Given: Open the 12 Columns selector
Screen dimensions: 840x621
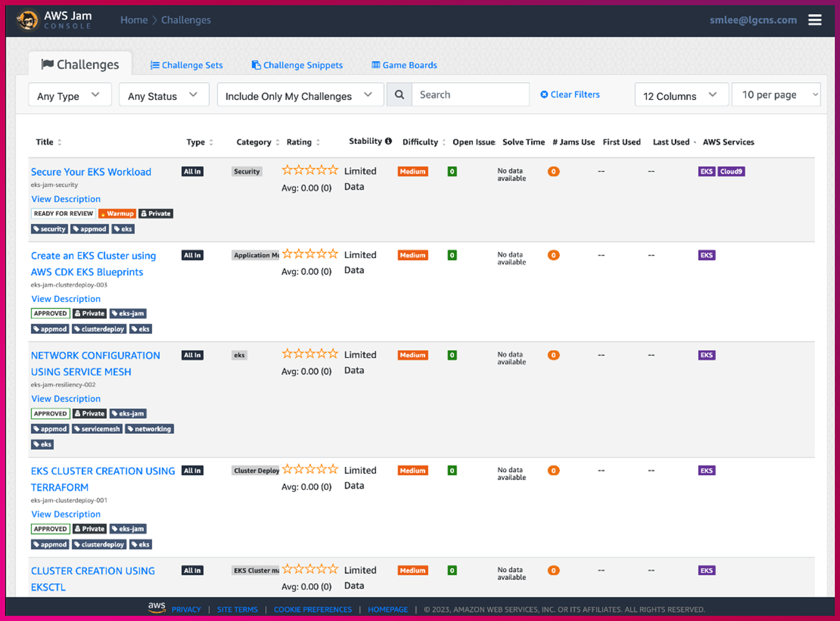Looking at the screenshot, I should (681, 96).
